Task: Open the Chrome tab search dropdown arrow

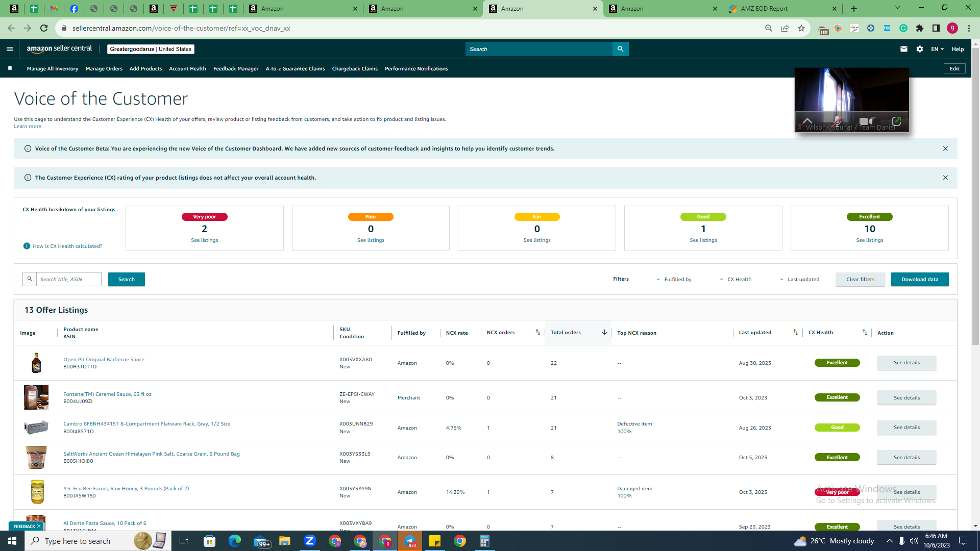Action: [898, 8]
